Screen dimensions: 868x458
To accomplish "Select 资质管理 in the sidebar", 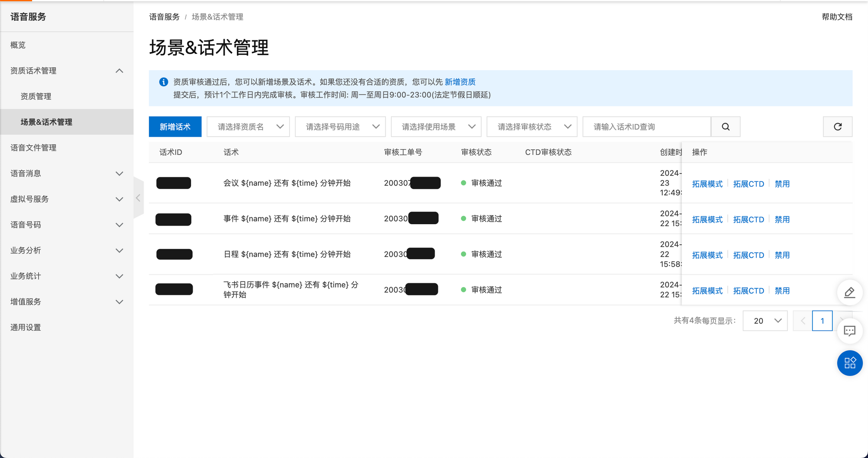I will 36,96.
